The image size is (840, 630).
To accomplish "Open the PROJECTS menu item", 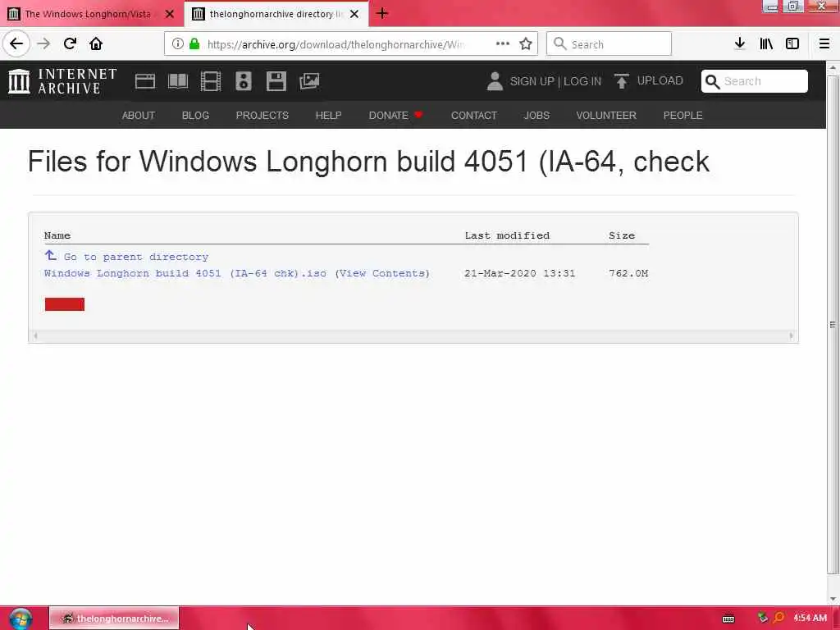I will click(262, 115).
